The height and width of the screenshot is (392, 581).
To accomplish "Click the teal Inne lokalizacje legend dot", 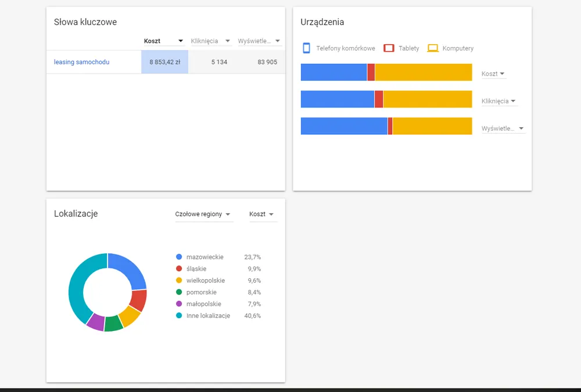I will (x=179, y=316).
